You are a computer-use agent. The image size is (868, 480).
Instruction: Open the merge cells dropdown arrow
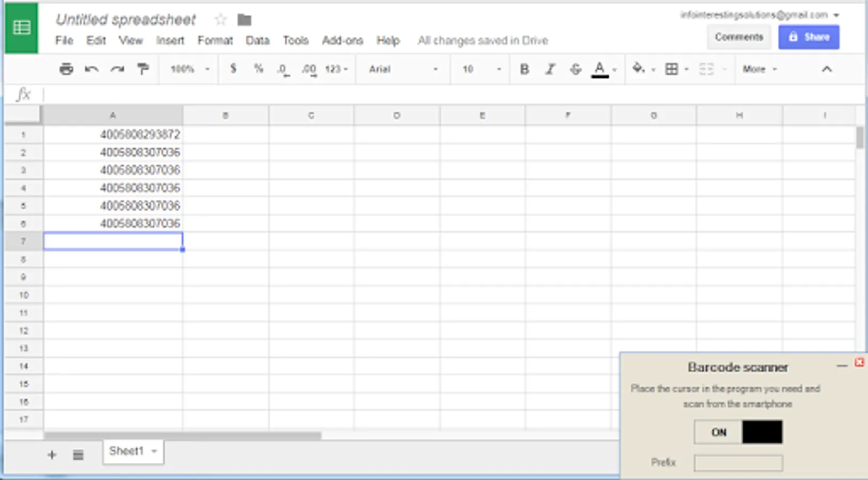[724, 69]
